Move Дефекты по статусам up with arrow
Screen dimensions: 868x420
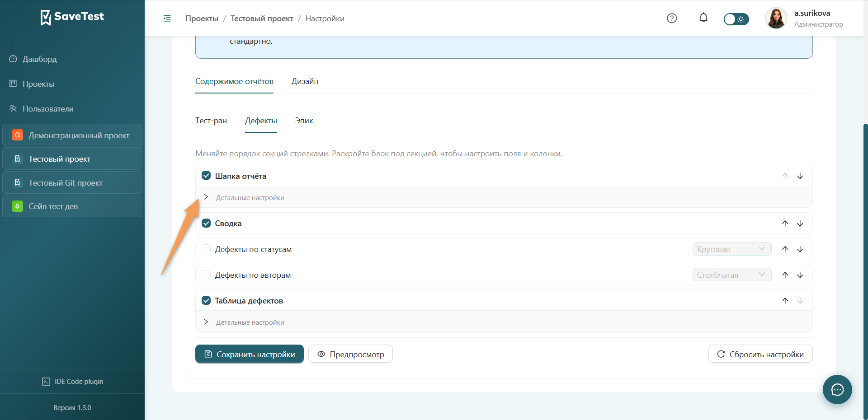785,249
